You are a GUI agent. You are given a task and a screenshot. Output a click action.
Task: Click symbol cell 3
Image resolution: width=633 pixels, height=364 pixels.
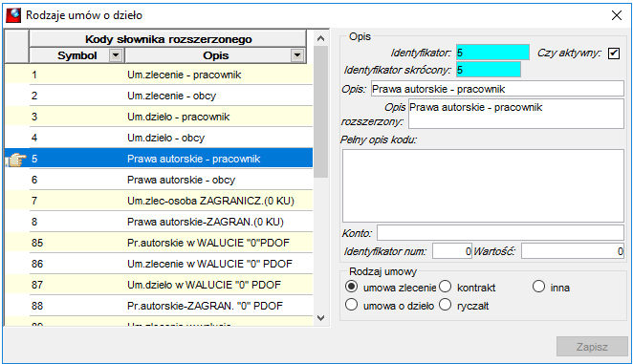[76, 117]
